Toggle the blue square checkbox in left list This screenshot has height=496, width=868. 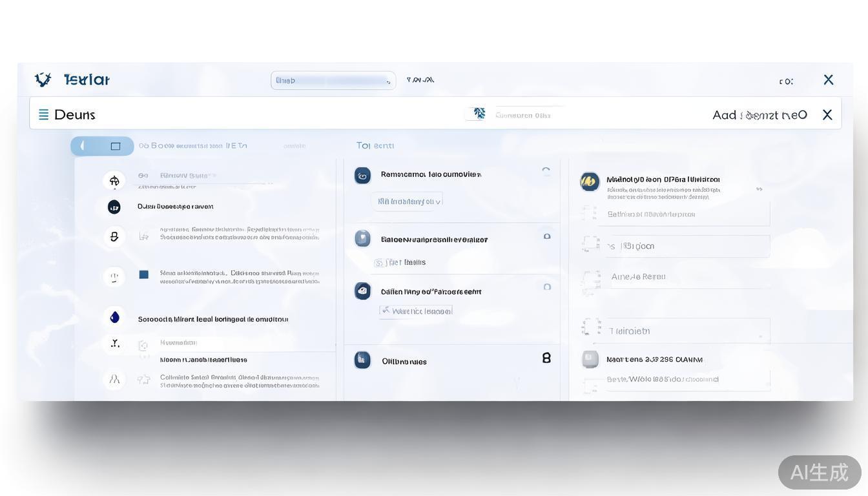(x=144, y=274)
